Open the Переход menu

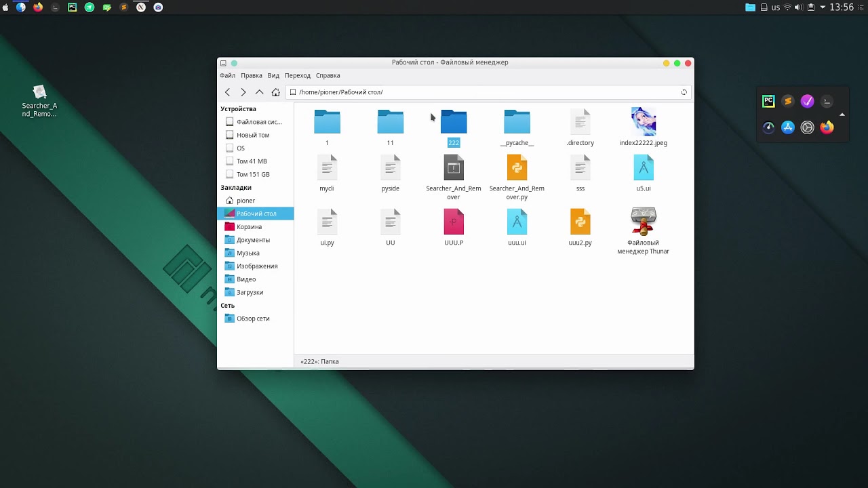[x=298, y=75]
